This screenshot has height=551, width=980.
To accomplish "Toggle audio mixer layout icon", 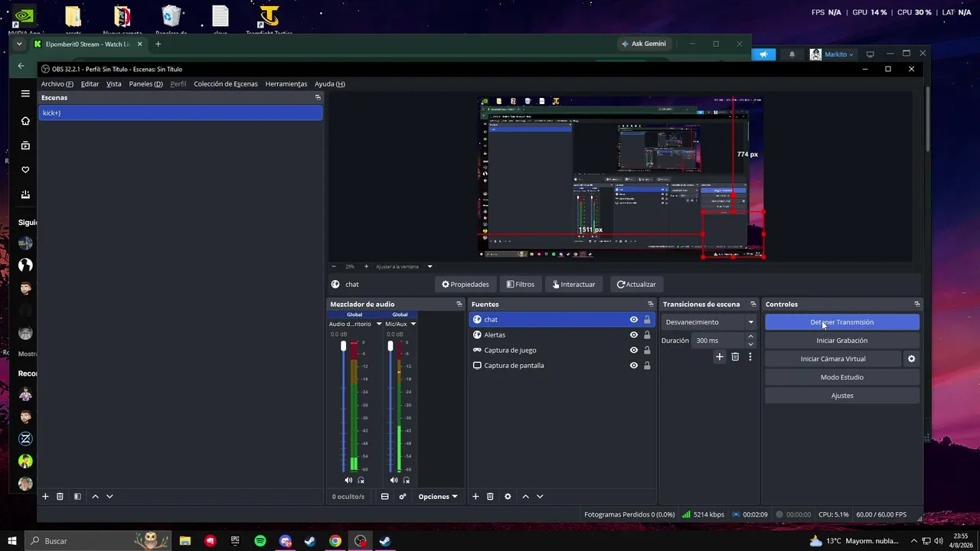I will 384,497.
